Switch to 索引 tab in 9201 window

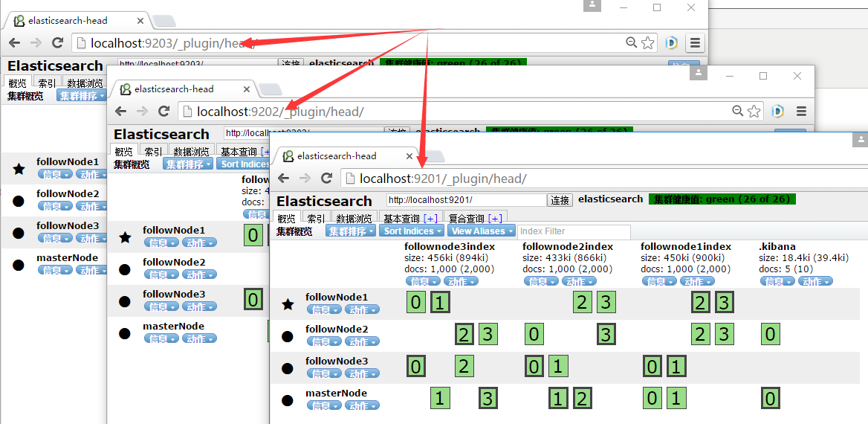tap(316, 219)
